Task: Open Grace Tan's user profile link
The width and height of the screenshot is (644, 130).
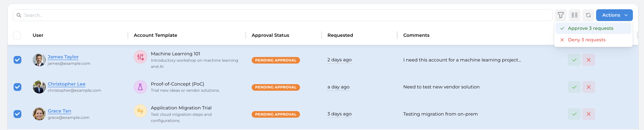Action: coord(59,111)
